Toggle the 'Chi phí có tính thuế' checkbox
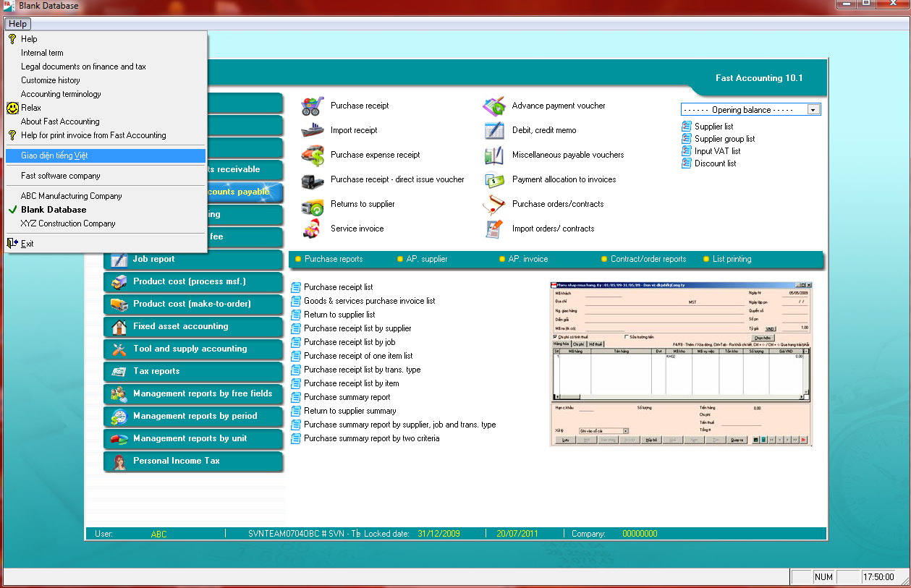The image size is (911, 588). click(556, 338)
